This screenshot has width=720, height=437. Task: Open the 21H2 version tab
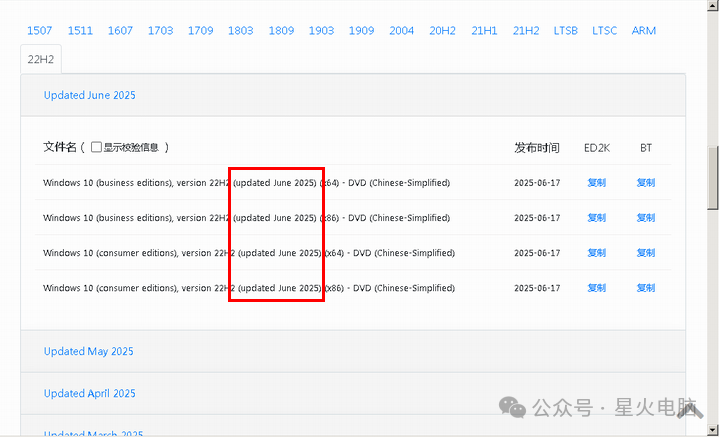526,31
